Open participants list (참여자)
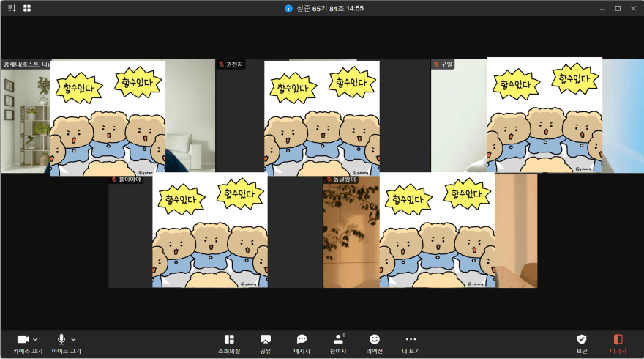 coord(338,344)
